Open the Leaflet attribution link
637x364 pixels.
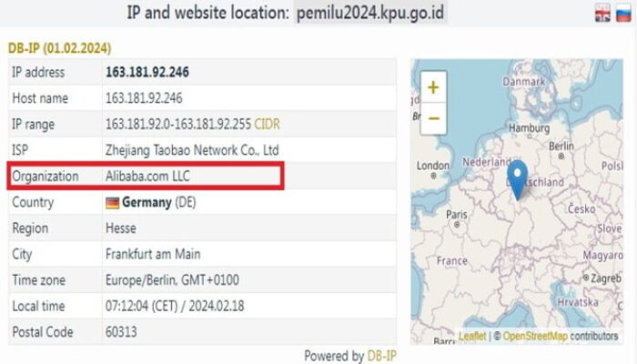(472, 336)
